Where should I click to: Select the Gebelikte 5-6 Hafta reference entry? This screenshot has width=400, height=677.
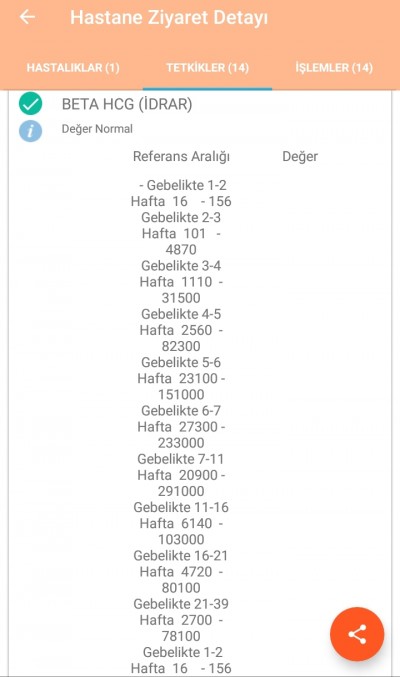(181, 378)
